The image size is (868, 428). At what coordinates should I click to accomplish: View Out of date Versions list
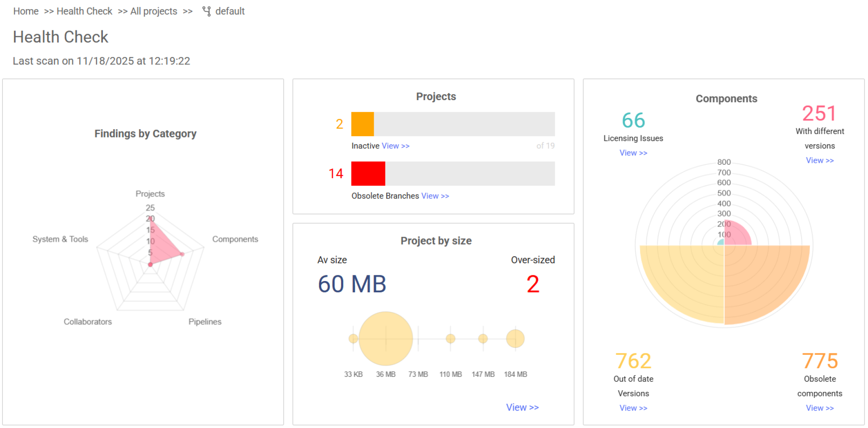(x=633, y=408)
